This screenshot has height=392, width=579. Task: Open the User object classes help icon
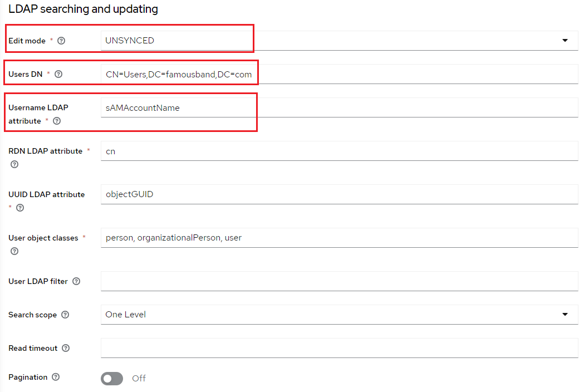14,251
